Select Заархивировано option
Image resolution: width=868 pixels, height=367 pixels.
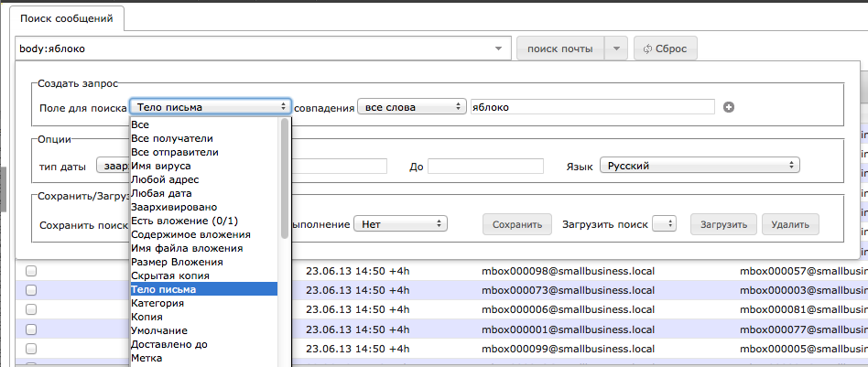(x=203, y=207)
